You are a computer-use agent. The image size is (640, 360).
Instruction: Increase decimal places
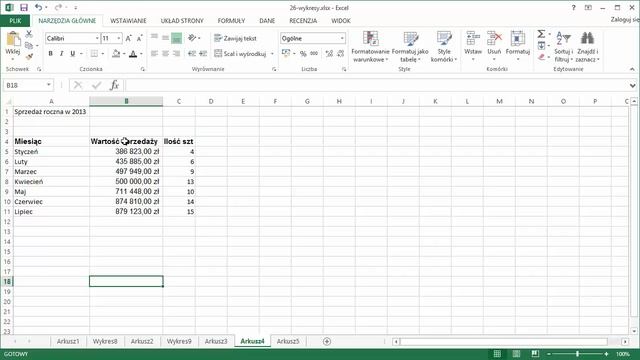(329, 53)
